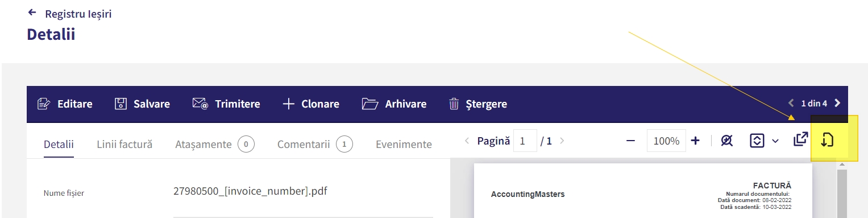Go to next record arrow beside 1 din 4
This screenshot has height=218, width=868.
837,104
